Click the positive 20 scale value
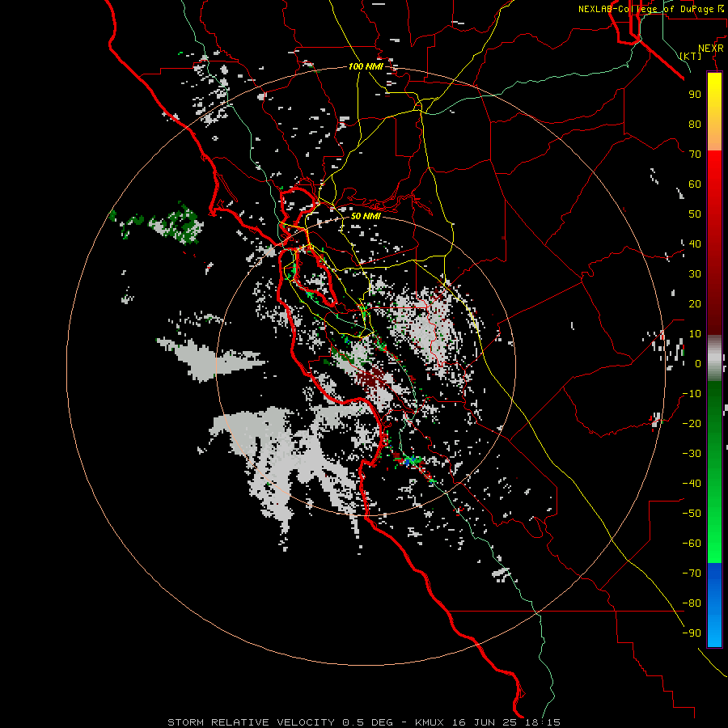This screenshot has width=728, height=728. (x=695, y=303)
